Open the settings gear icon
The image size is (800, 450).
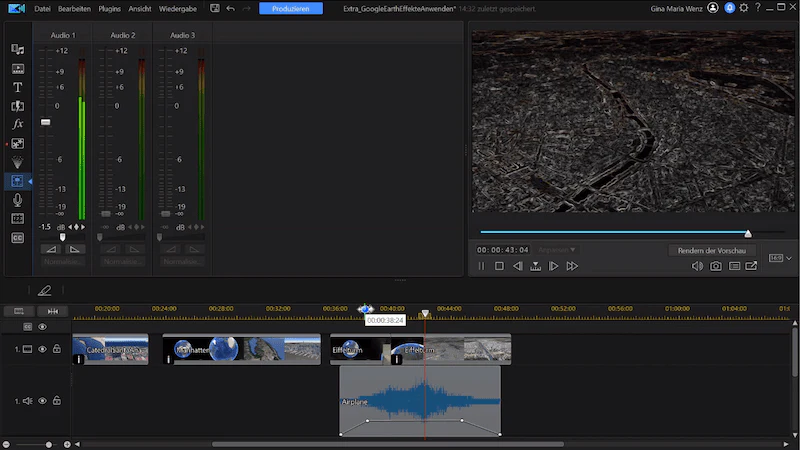744,8
